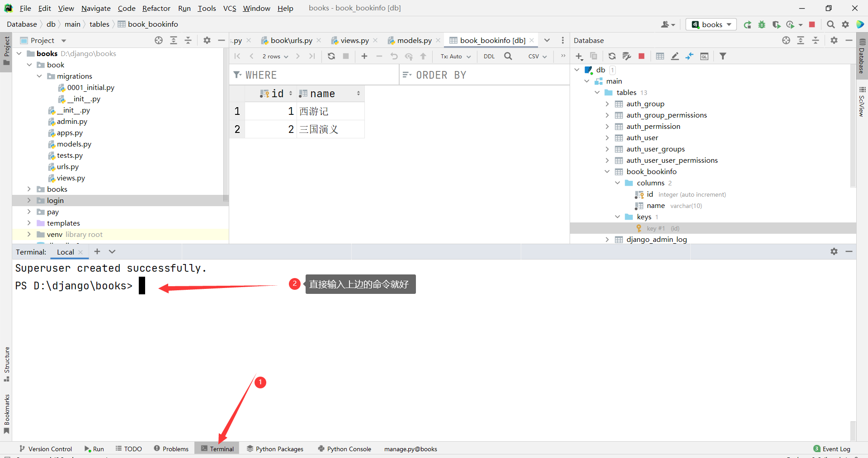Viewport: 868px width, 458px height.
Task: Click the red Stop icon in Database toolbar
Action: pyautogui.click(x=641, y=56)
